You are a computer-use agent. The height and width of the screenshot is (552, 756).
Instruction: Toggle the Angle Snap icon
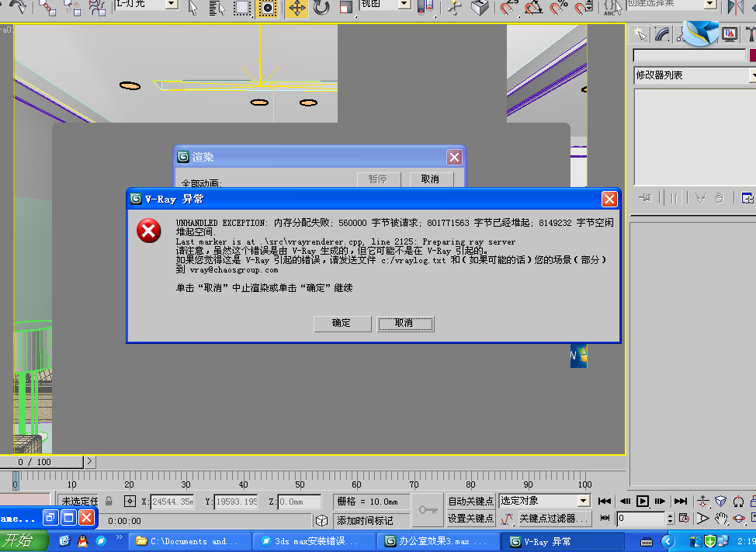pyautogui.click(x=533, y=7)
